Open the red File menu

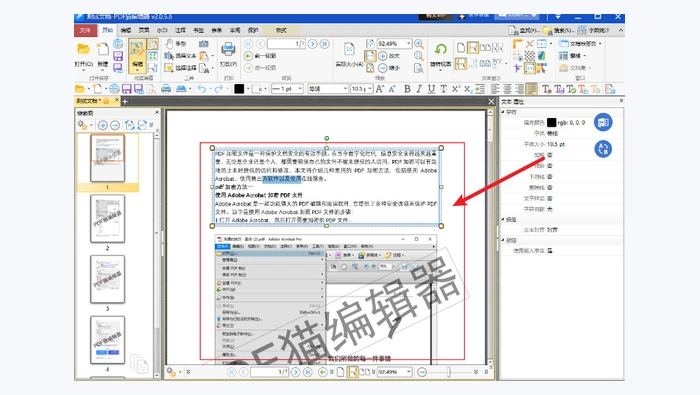coord(85,30)
